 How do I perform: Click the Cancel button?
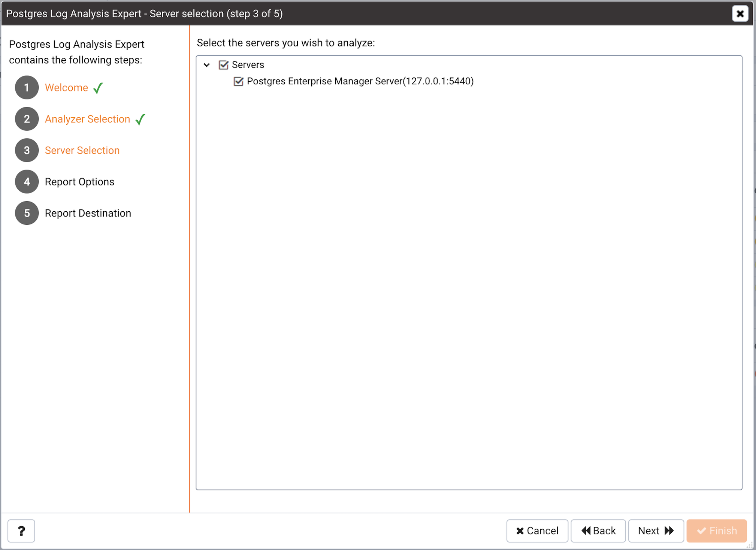[x=537, y=531]
